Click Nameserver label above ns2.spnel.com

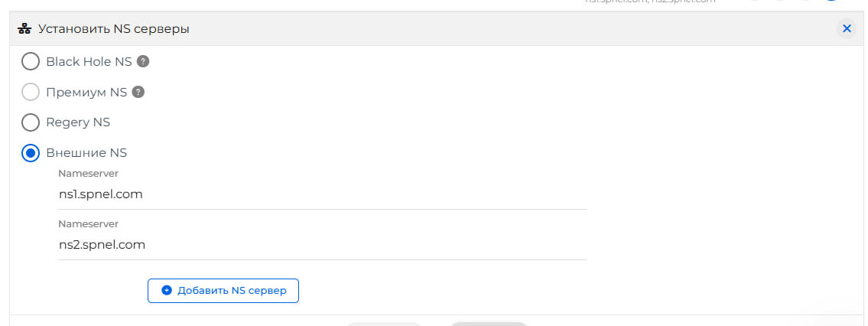[x=88, y=224]
